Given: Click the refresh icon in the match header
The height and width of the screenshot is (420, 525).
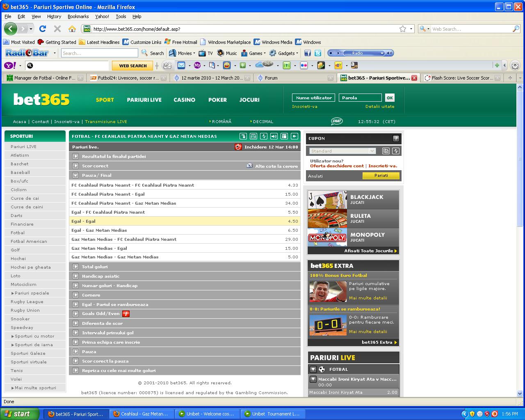Looking at the screenshot, I should 264,136.
